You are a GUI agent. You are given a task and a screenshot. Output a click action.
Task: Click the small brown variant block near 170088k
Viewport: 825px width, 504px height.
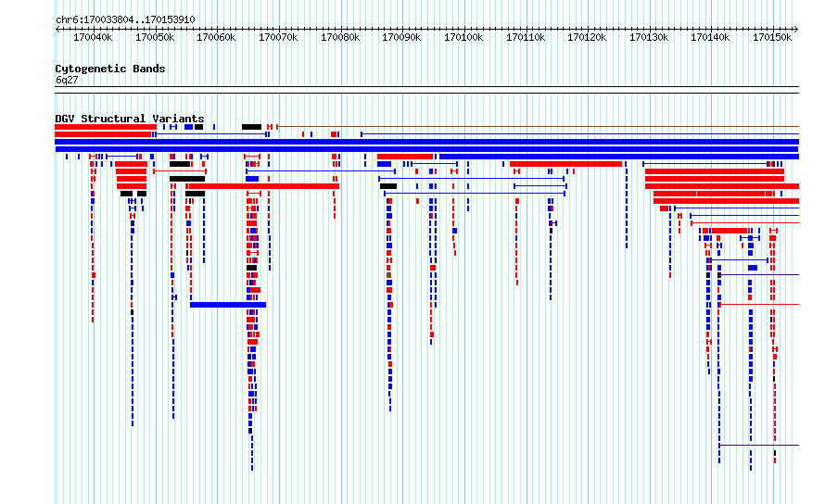tap(388, 275)
